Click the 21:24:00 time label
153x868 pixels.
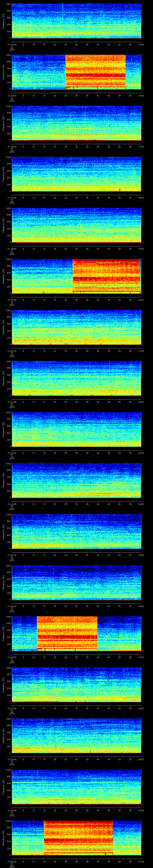click(x=12, y=555)
